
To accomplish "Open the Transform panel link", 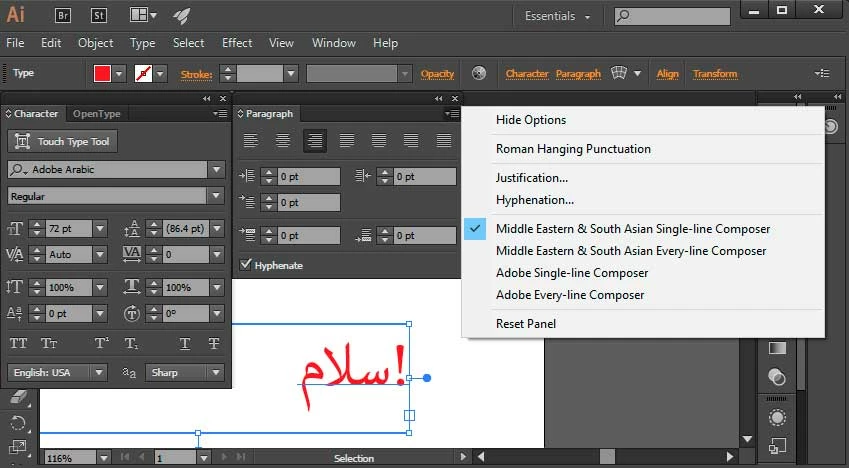I will pyautogui.click(x=715, y=74).
